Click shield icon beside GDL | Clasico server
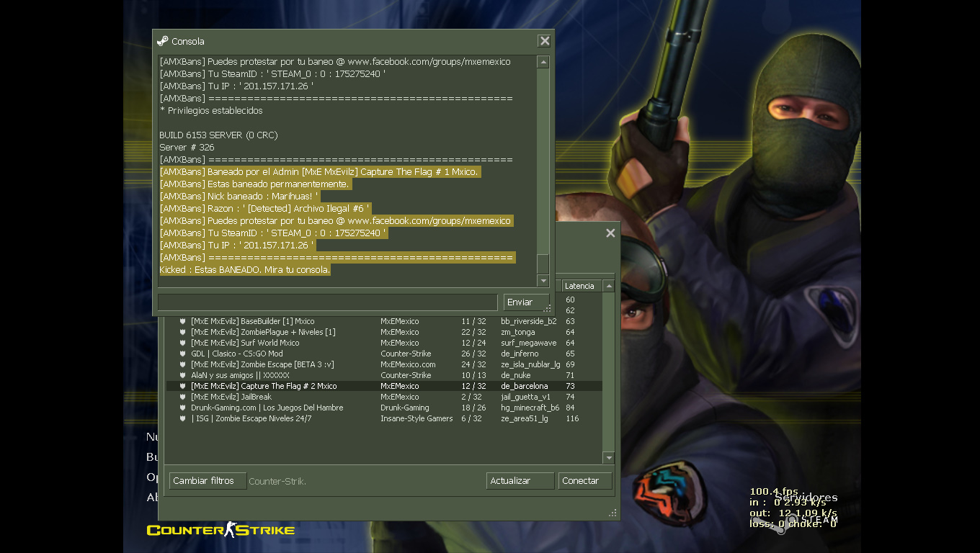The width and height of the screenshot is (980, 553). [183, 354]
